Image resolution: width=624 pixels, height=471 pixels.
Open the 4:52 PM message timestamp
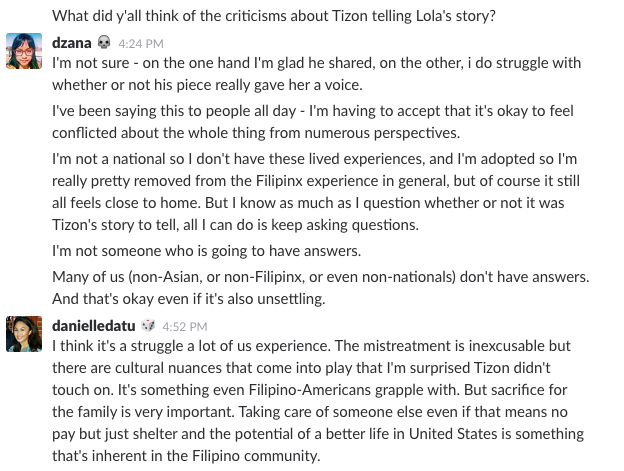185,327
